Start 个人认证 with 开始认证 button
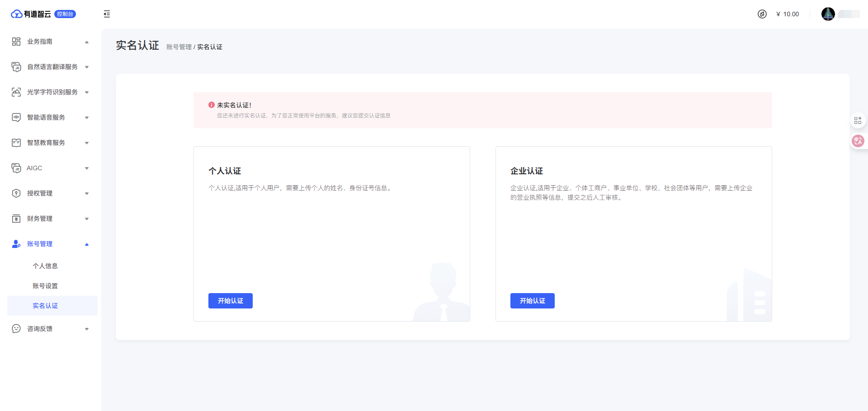Image resolution: width=868 pixels, height=411 pixels. 230,301
